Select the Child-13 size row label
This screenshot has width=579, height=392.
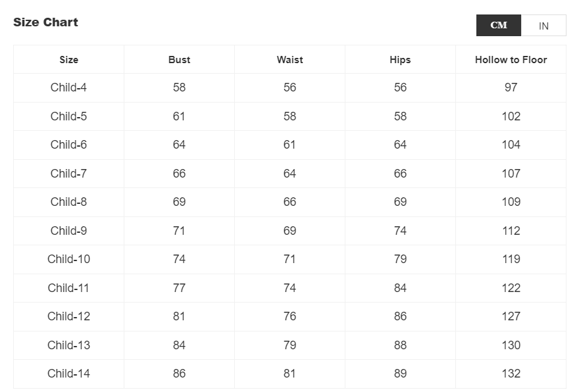tap(68, 345)
